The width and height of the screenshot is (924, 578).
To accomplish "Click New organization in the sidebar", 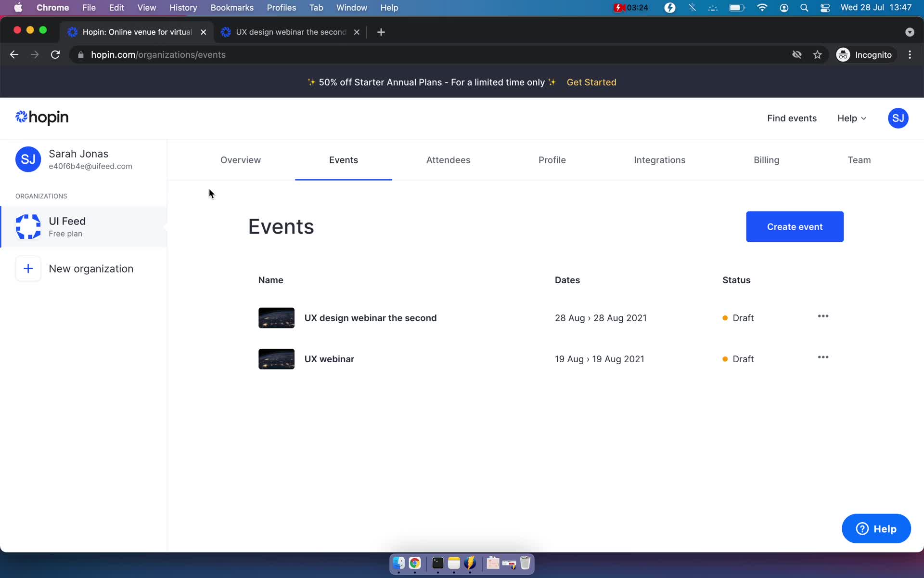I will 91,269.
